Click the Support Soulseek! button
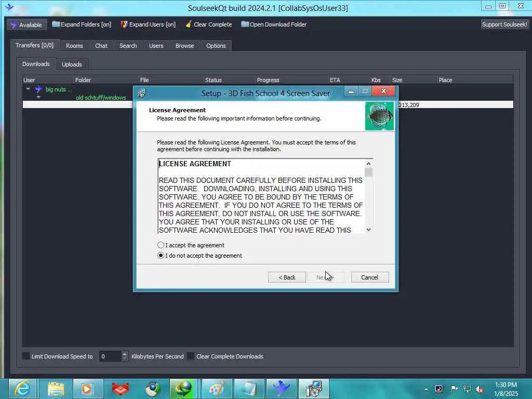The width and height of the screenshot is (532, 399). click(x=504, y=24)
